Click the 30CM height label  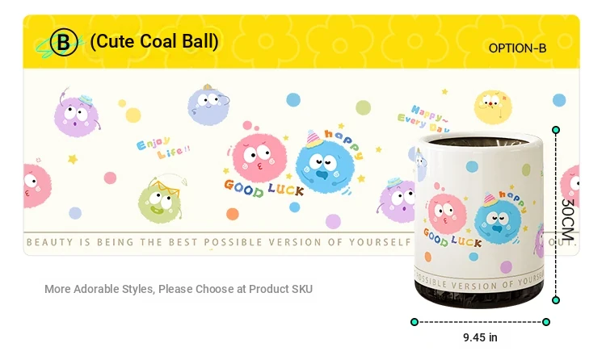click(x=568, y=220)
